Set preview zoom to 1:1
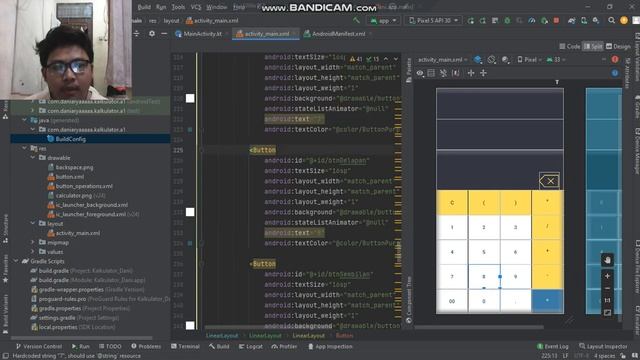The height and width of the screenshot is (360, 640). (x=607, y=300)
